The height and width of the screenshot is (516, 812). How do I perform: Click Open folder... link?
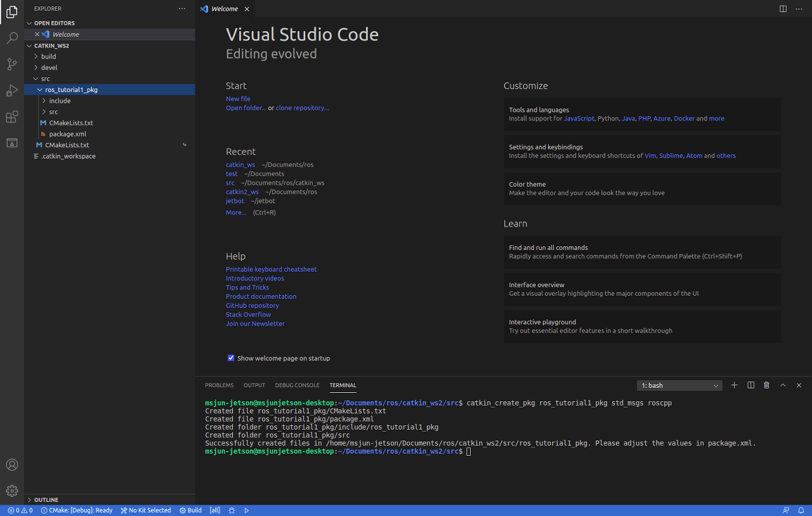pyautogui.click(x=246, y=108)
